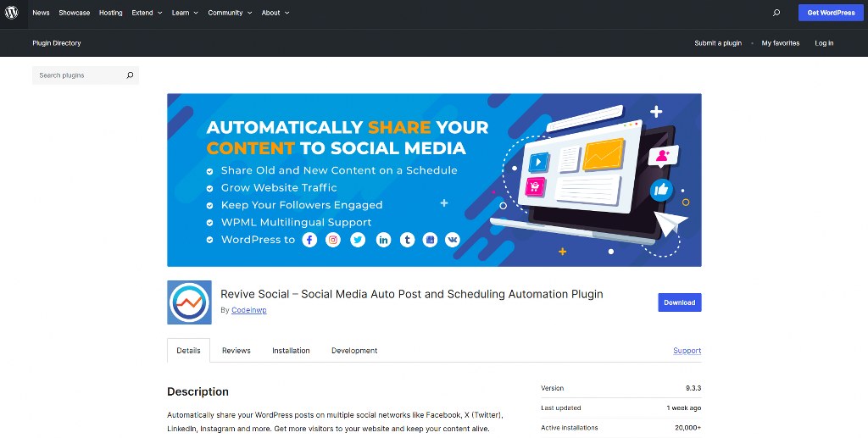Focus the Search plugins input field

[86, 75]
